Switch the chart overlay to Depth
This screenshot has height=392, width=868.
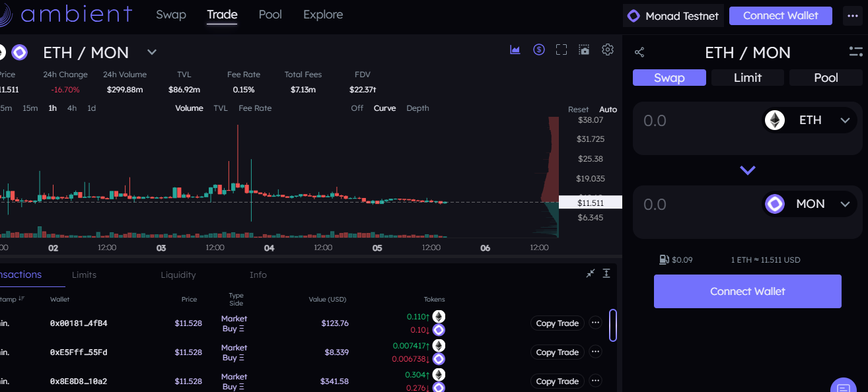[x=417, y=108]
